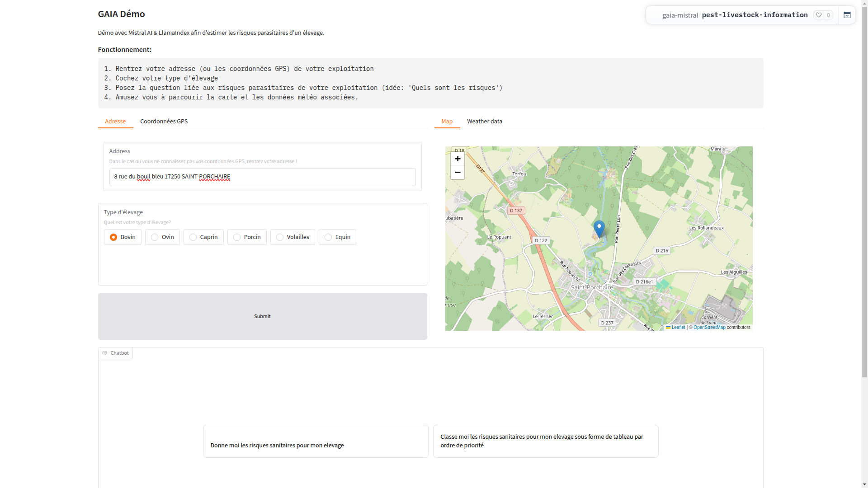
Task: Open the Map tab
Action: [447, 121]
